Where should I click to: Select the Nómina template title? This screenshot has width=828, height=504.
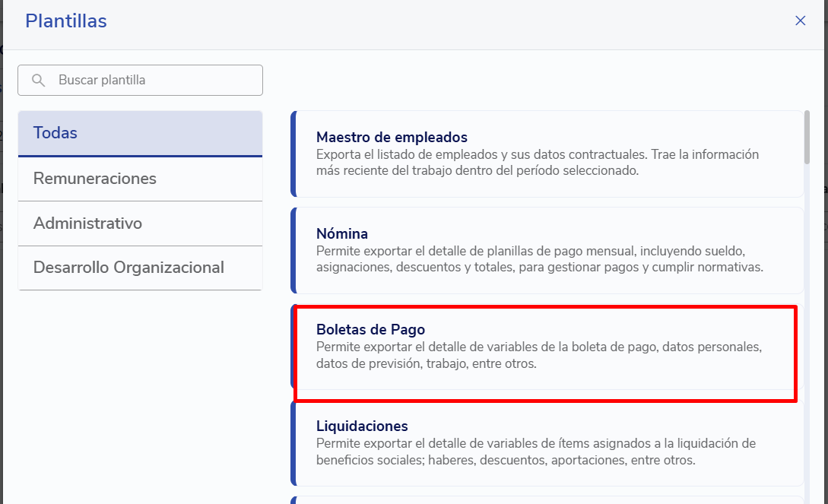click(342, 233)
